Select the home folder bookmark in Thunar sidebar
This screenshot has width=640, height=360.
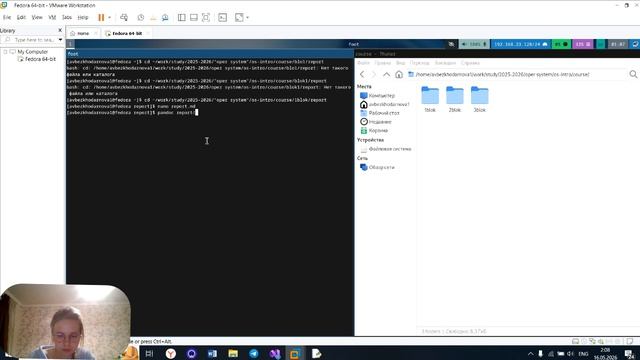(x=384, y=104)
